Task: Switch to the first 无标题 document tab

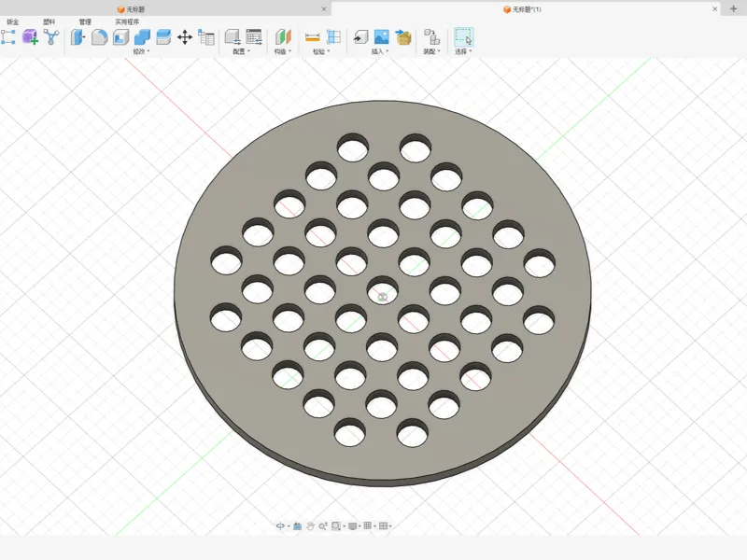Action: pyautogui.click(x=131, y=9)
